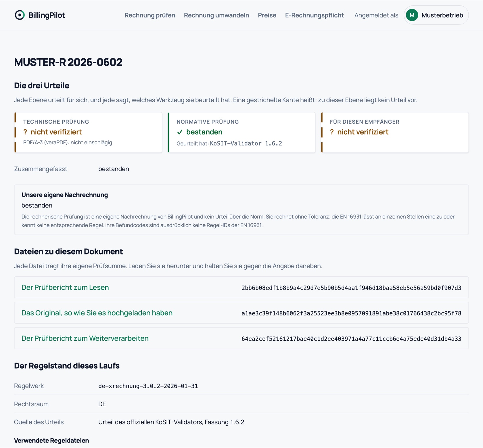This screenshot has width=483, height=448.
Task: Click the BillingPilot logo icon
Action: coord(20,15)
